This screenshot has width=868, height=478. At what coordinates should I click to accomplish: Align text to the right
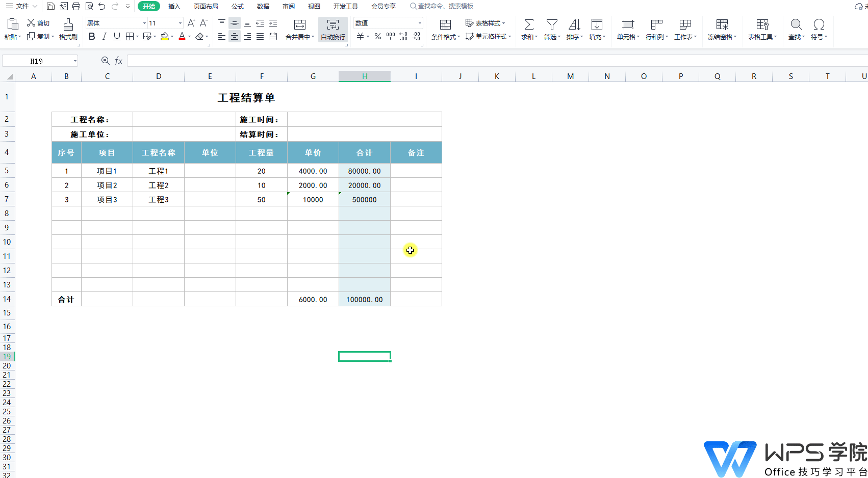247,36
